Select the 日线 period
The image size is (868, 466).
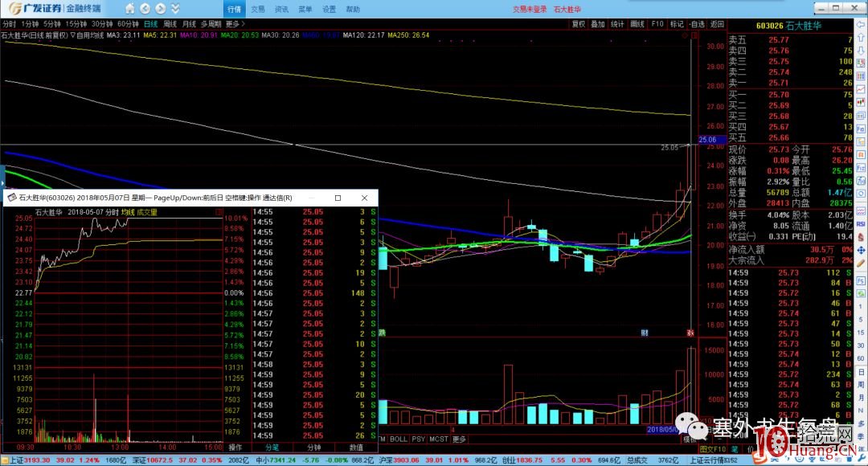[151, 24]
